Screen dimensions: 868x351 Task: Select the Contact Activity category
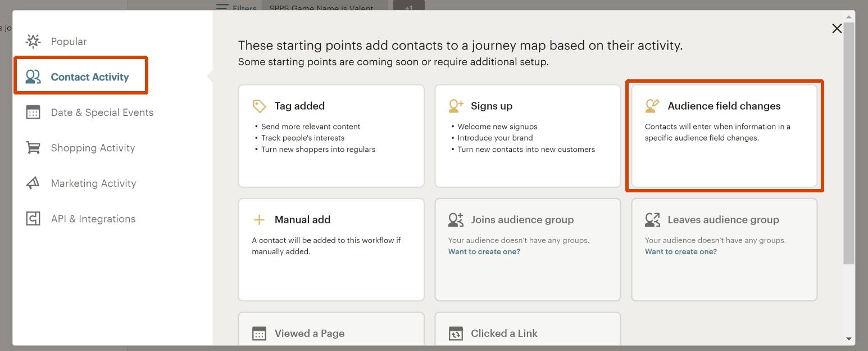[89, 77]
